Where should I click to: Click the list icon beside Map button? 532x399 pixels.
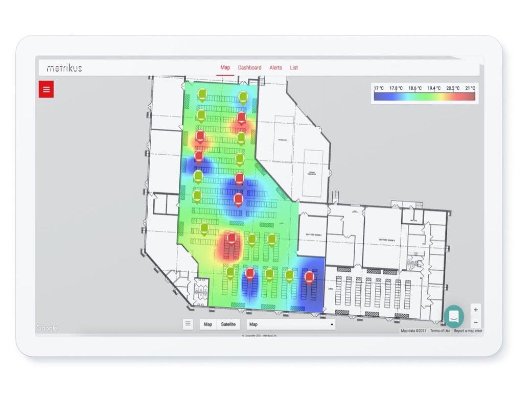(188, 324)
